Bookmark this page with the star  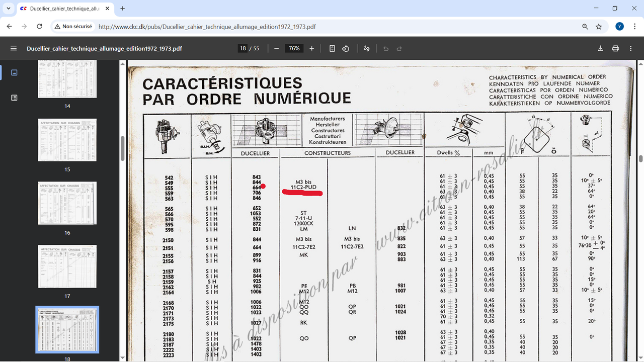tap(599, 27)
